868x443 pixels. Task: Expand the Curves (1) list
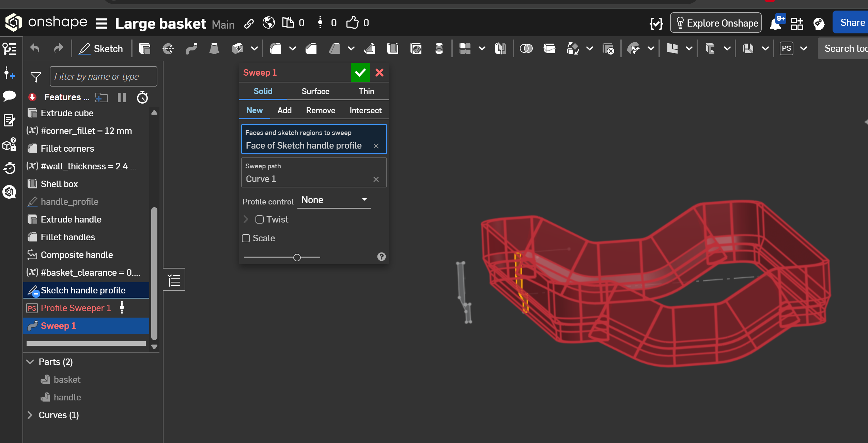[x=30, y=415]
